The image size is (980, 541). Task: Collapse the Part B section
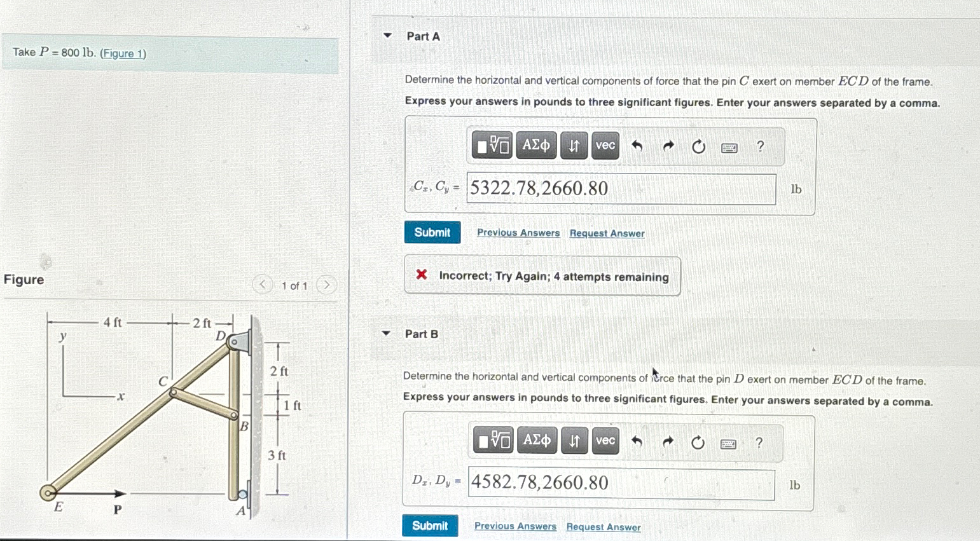[x=386, y=333]
